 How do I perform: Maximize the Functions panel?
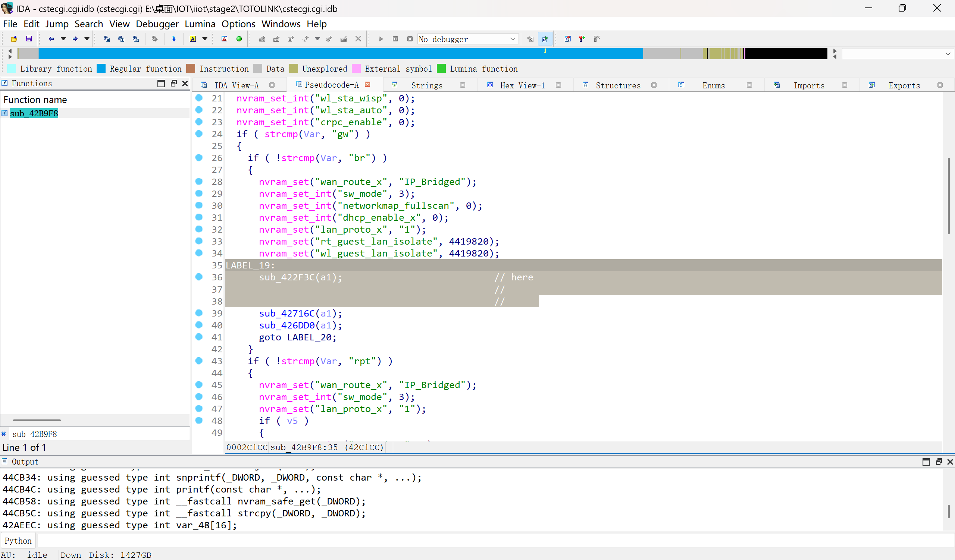click(161, 83)
